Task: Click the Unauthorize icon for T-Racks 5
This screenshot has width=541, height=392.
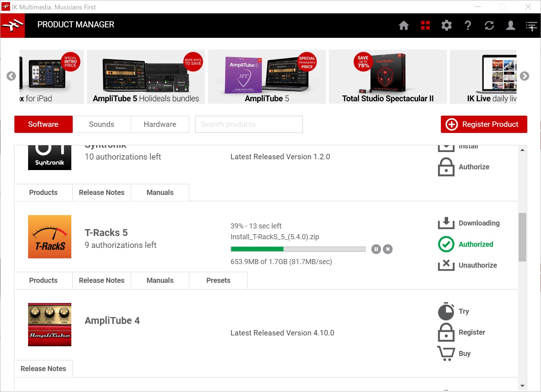Action: (446, 265)
